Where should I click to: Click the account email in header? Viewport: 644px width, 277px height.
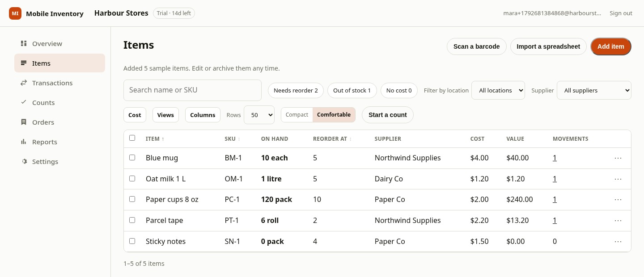(x=552, y=13)
